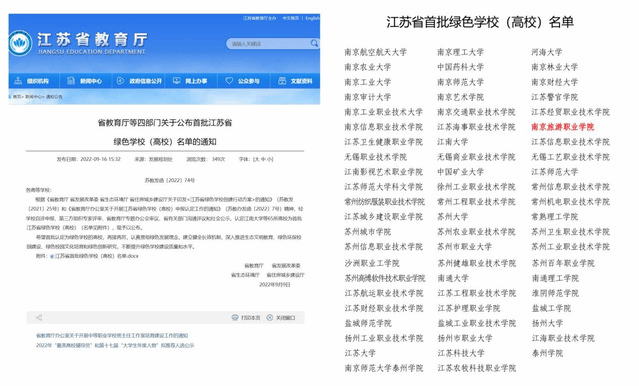Click the circled X icon beside 关闭窗口
Viewport: 639px width, 386px height.
[x=269, y=318]
